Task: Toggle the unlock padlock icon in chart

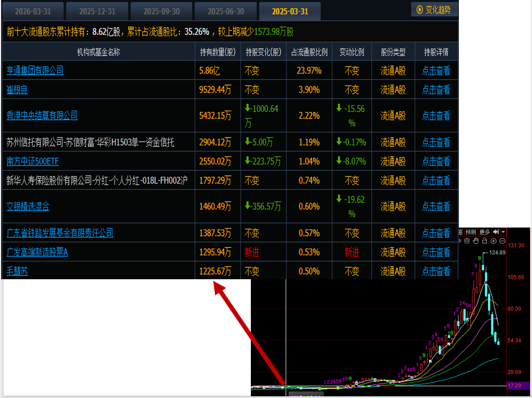Action: click(485, 241)
